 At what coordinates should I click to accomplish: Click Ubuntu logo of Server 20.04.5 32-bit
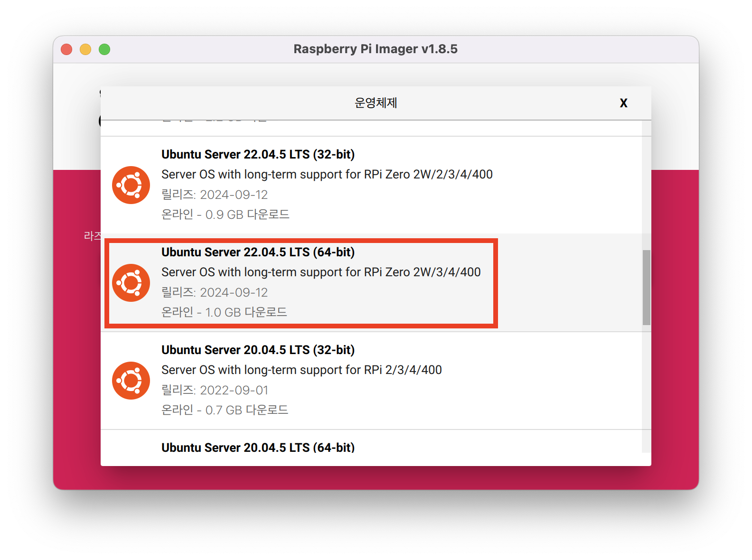pyautogui.click(x=131, y=381)
